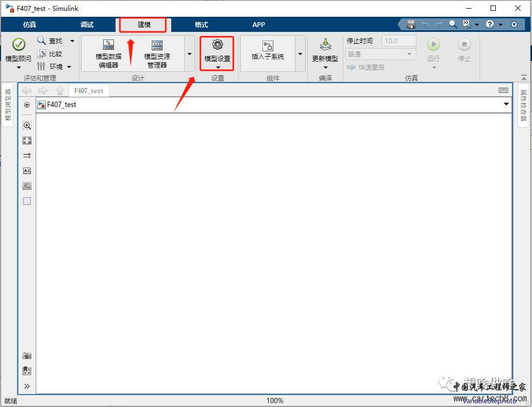Click 插入子系统 (Insert Subsystem)
The height and width of the screenshot is (407, 532).
click(268, 50)
